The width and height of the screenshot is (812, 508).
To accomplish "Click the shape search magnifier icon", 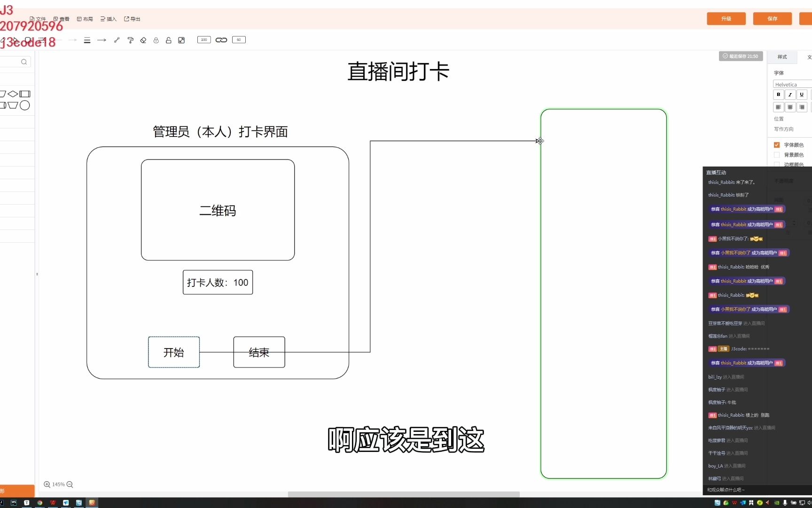I will pos(24,62).
